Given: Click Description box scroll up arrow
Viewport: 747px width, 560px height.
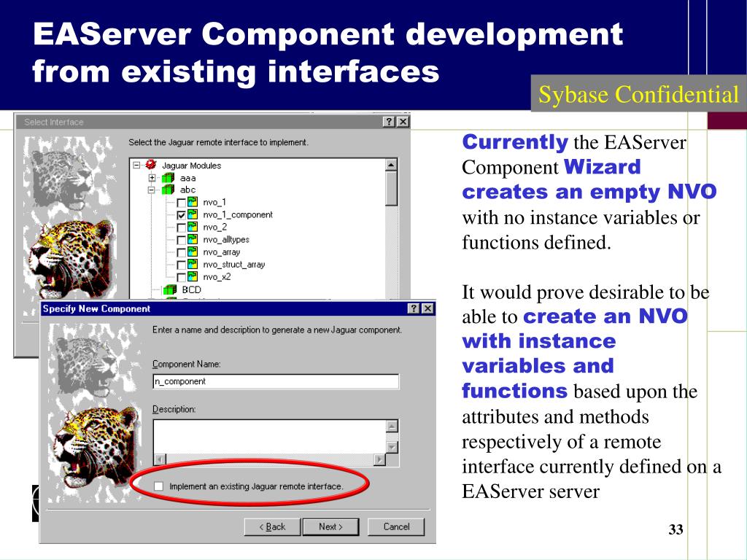Looking at the screenshot, I should tap(392, 426).
